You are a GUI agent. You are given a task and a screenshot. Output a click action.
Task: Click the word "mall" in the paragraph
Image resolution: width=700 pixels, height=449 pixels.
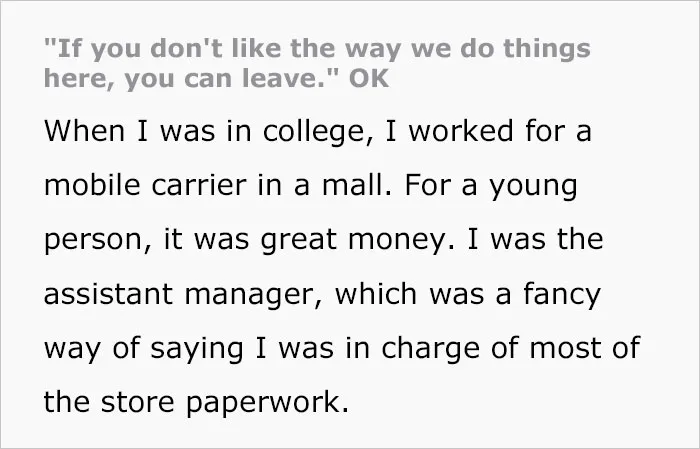pos(357,185)
